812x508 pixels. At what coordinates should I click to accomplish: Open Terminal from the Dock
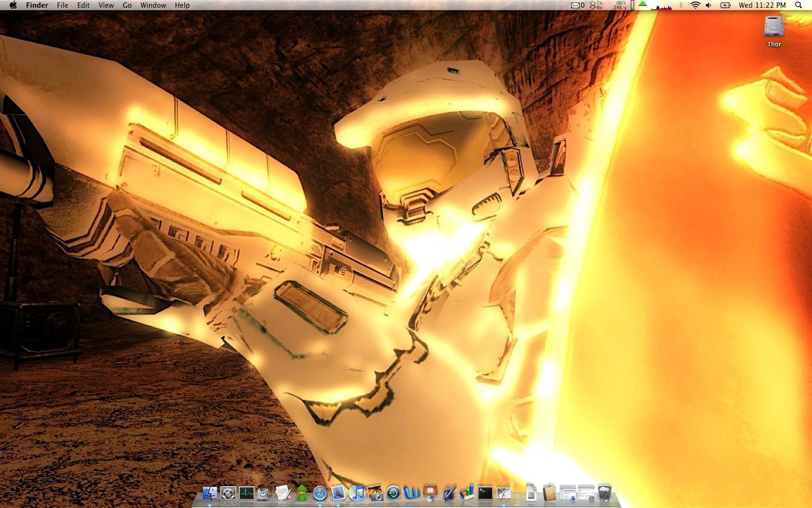pyautogui.click(x=485, y=493)
